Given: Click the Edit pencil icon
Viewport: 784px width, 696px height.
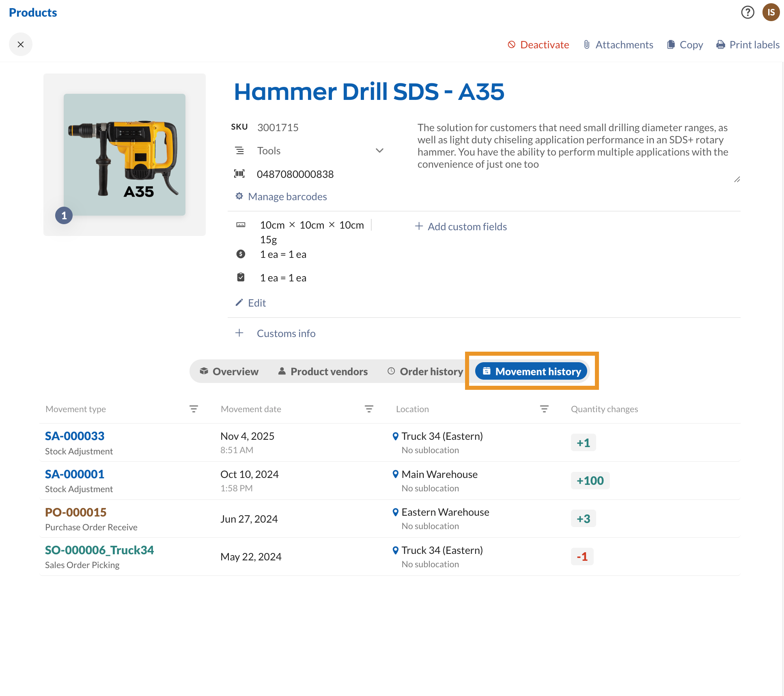Looking at the screenshot, I should point(239,303).
